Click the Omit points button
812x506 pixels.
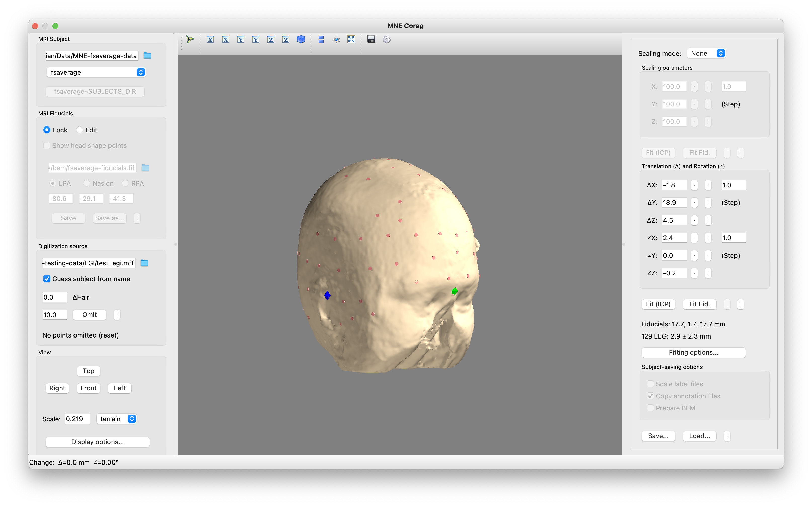pyautogui.click(x=89, y=315)
